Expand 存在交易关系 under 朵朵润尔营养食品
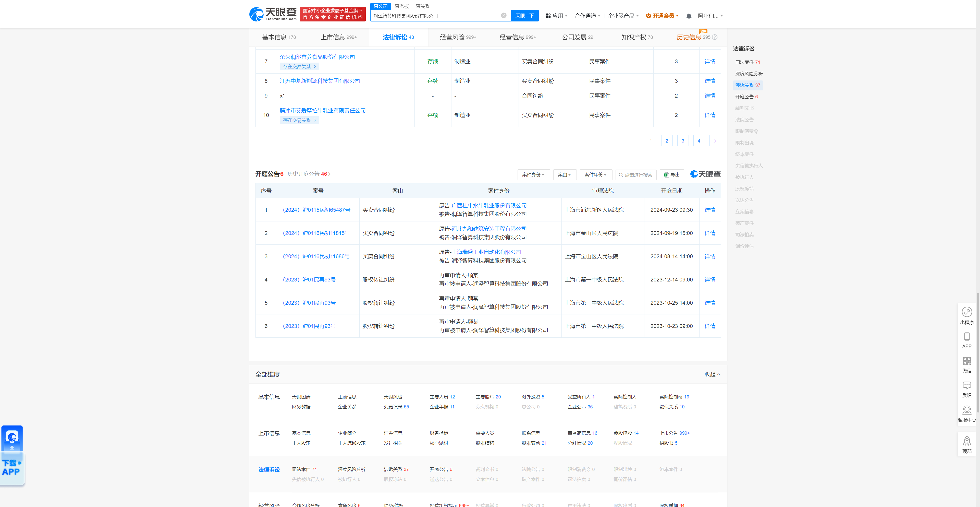Viewport: 980px width, 507px height. 299,67
